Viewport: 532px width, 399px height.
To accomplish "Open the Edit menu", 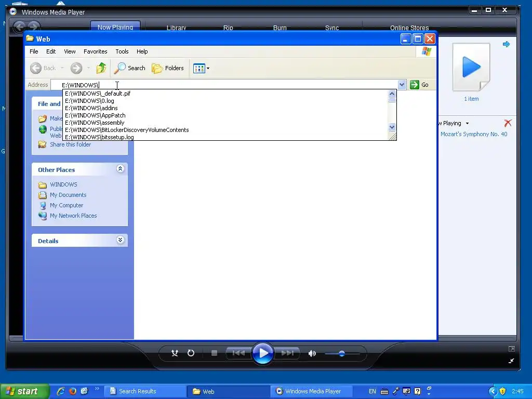I will click(51, 51).
